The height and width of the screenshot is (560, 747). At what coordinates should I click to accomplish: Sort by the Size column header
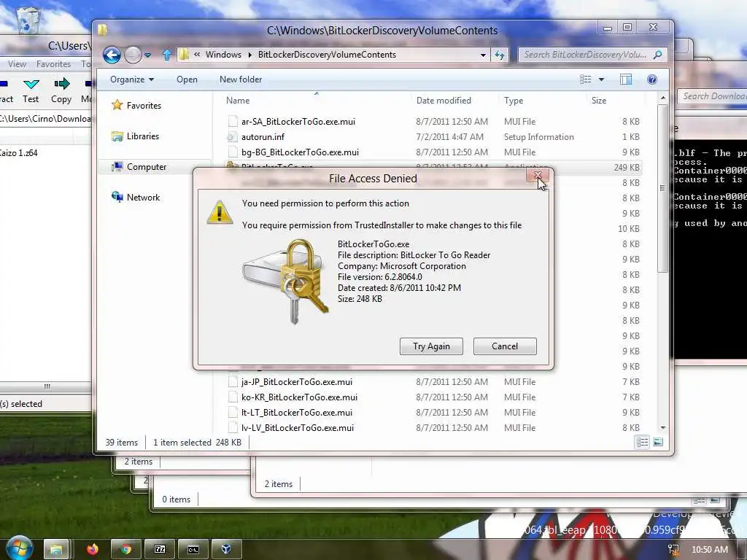click(x=599, y=101)
